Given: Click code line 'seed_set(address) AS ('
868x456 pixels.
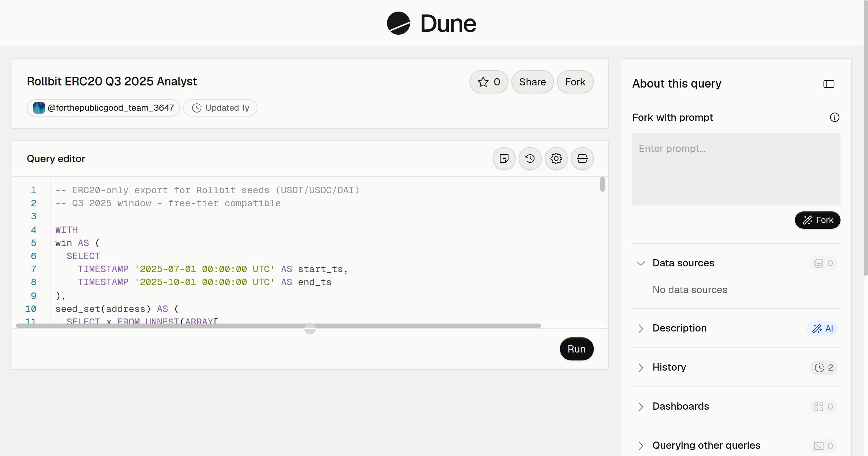Looking at the screenshot, I should pos(117,309).
